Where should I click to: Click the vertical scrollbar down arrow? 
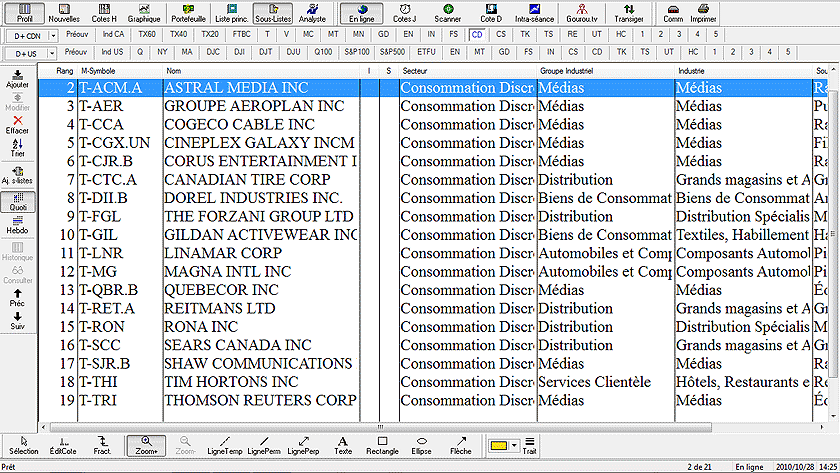pyautogui.click(x=834, y=416)
